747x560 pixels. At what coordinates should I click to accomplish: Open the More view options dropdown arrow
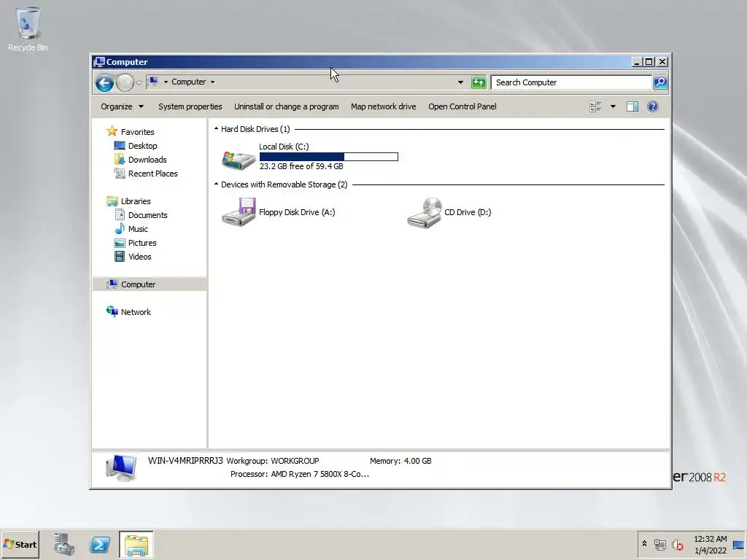click(x=613, y=106)
